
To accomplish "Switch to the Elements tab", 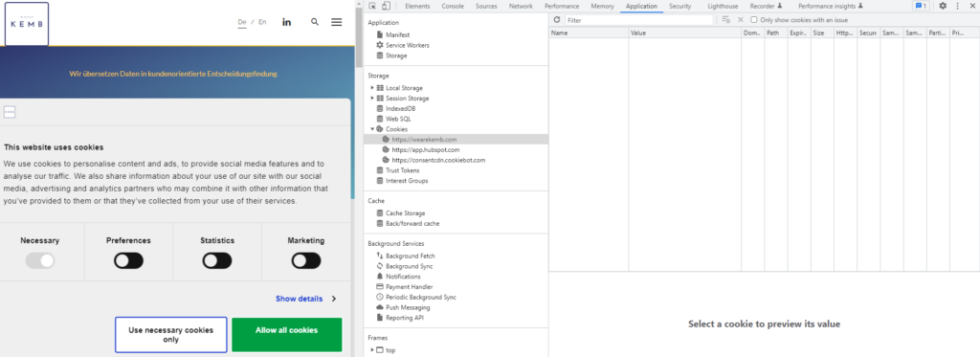I will tap(416, 6).
